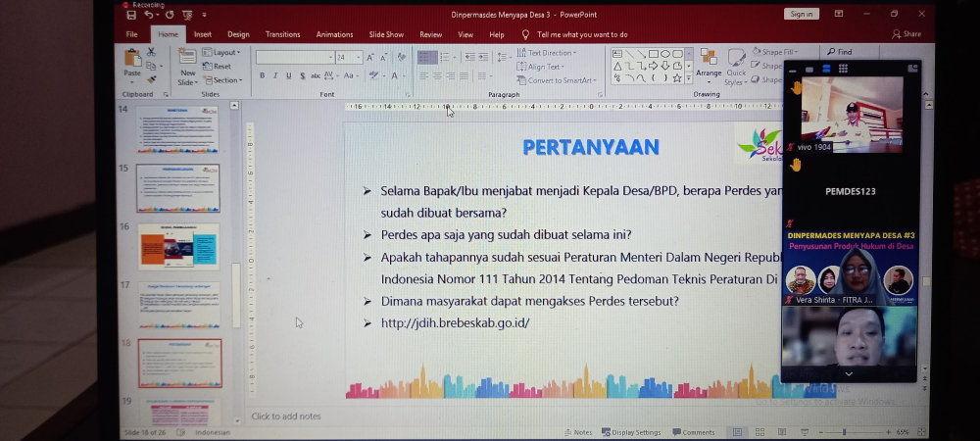Select the Star shape in shapes gallery

[677, 78]
